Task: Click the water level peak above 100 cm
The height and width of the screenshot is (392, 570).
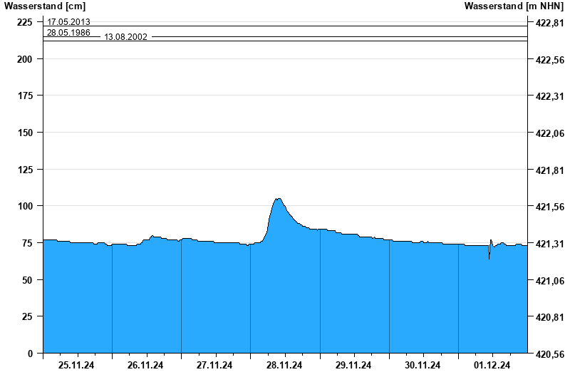Action: coord(278,200)
